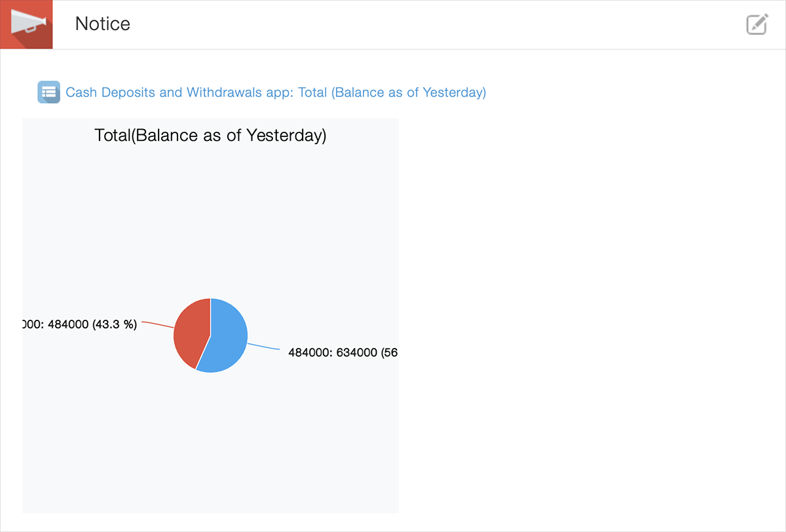Click the center of the pie chart
Screen dimensions: 786x532
pos(210,335)
